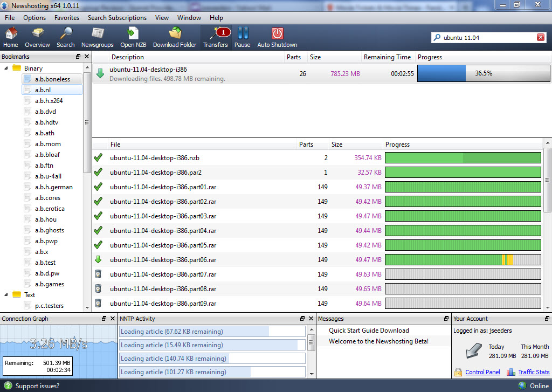Screen dimensions: 552x392
Task: Close the Connection Graph panel
Action: click(113, 319)
